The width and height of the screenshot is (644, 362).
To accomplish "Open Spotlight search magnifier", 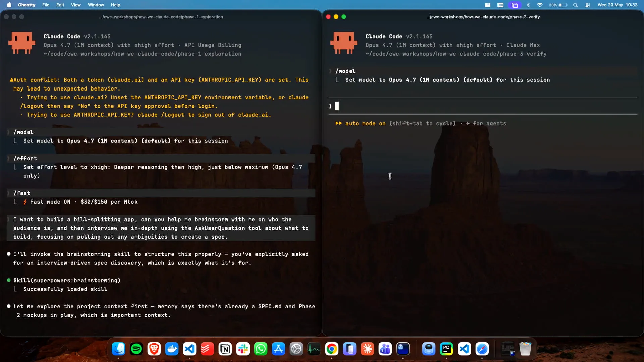I will pyautogui.click(x=575, y=5).
